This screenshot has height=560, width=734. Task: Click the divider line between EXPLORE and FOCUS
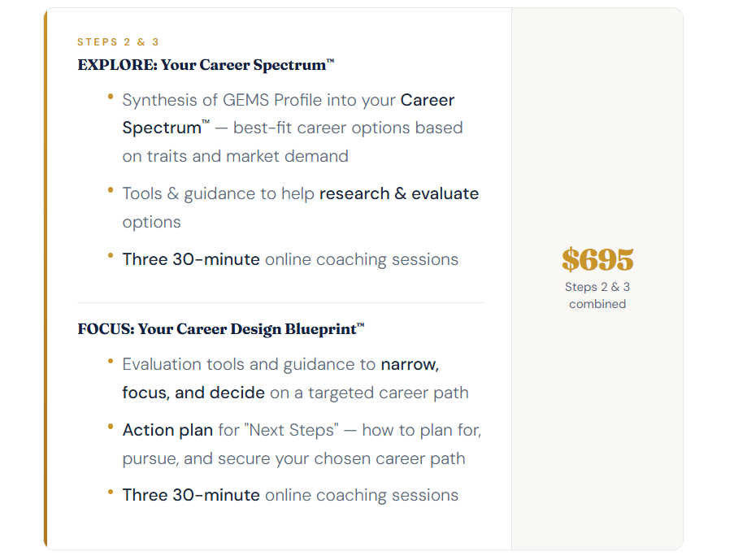[280, 302]
